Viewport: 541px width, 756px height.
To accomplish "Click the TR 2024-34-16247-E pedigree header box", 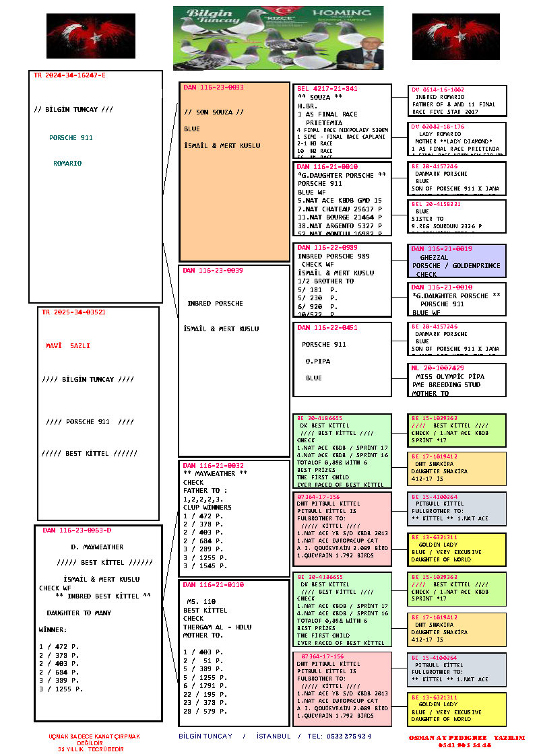I will pos(96,186).
